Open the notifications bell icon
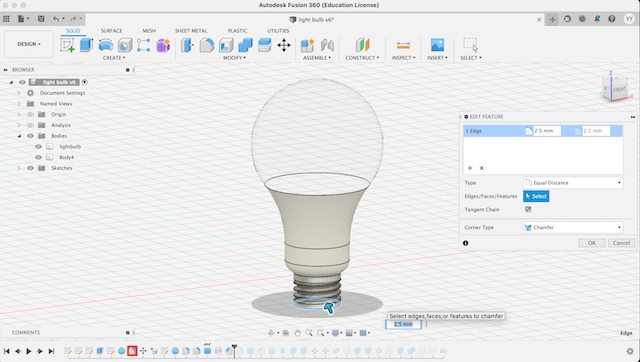The width and height of the screenshot is (640, 362). coord(597,19)
